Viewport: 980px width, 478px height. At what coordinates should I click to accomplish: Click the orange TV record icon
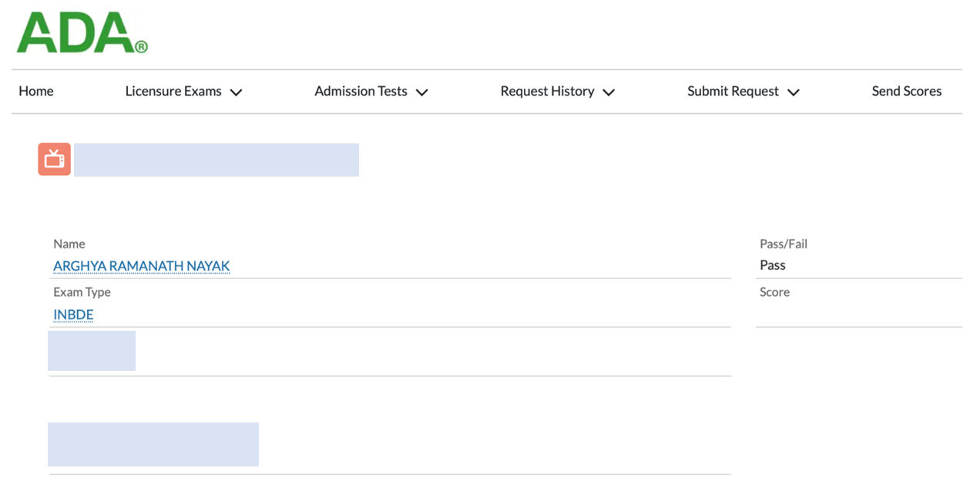click(x=54, y=159)
